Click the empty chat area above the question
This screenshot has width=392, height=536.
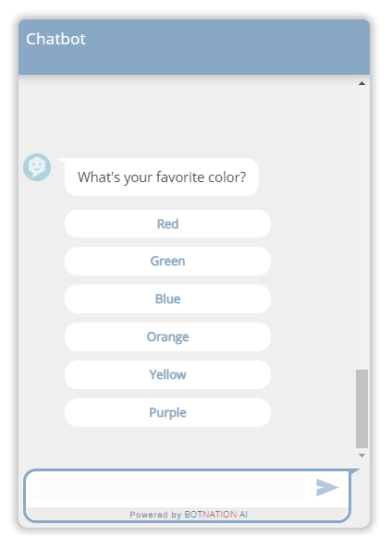pyautogui.click(x=187, y=115)
